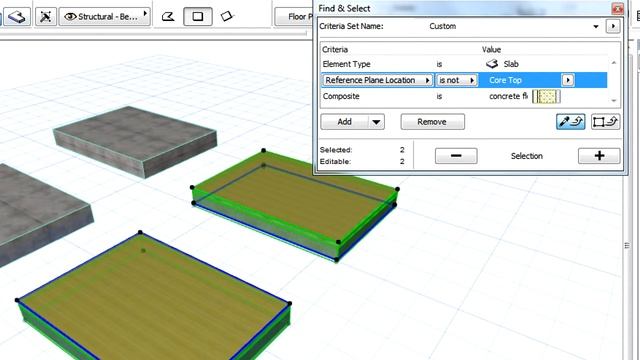Click the suspend groups icon in toolbar

coord(45,17)
